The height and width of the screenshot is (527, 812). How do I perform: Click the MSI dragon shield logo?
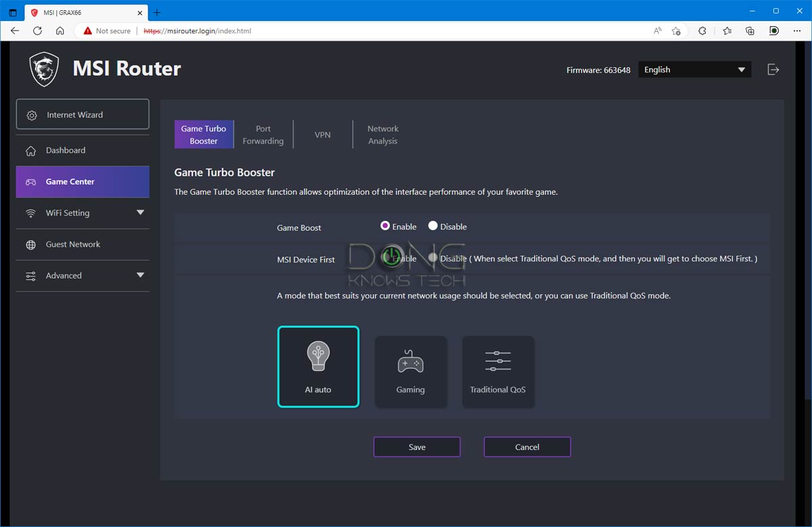coord(45,69)
